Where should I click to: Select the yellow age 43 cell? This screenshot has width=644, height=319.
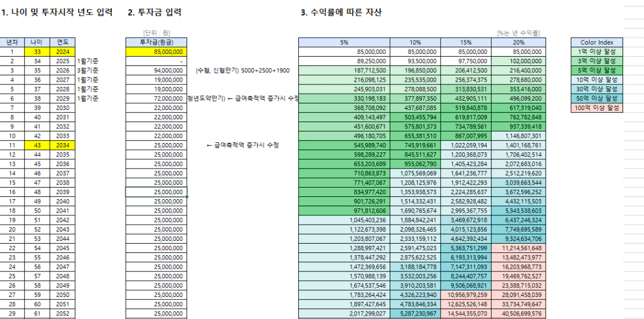36,145
